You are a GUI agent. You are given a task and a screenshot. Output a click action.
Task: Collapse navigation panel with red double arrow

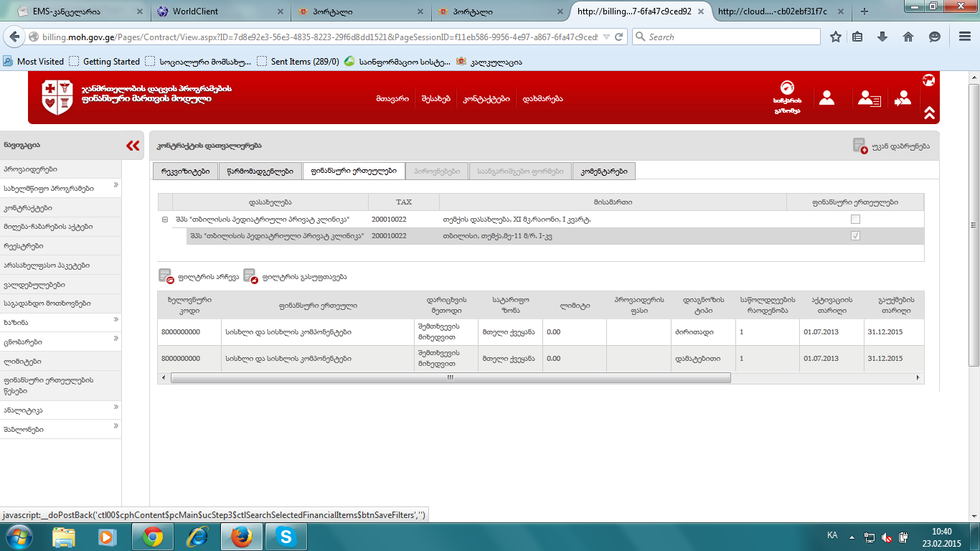tap(133, 146)
